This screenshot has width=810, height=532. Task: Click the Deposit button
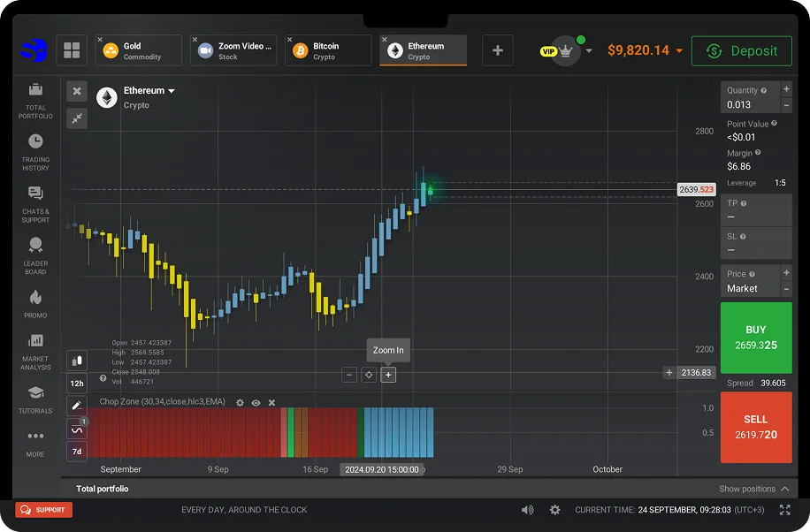pyautogui.click(x=741, y=50)
